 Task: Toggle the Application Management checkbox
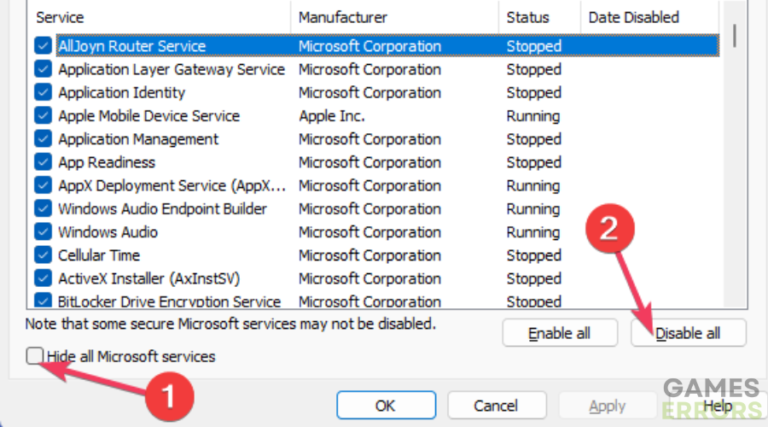coord(43,139)
